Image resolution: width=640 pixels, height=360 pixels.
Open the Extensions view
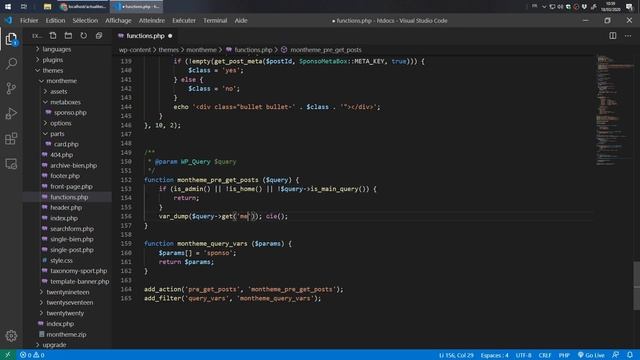pos(11,139)
